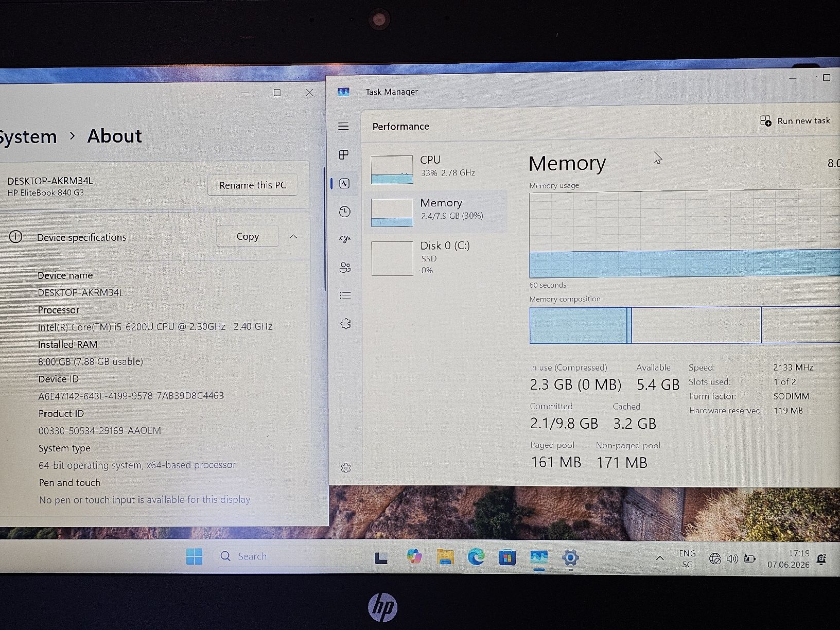Launch Microsoft Edge from the taskbar
Screen dimensions: 840x630
(x=476, y=557)
